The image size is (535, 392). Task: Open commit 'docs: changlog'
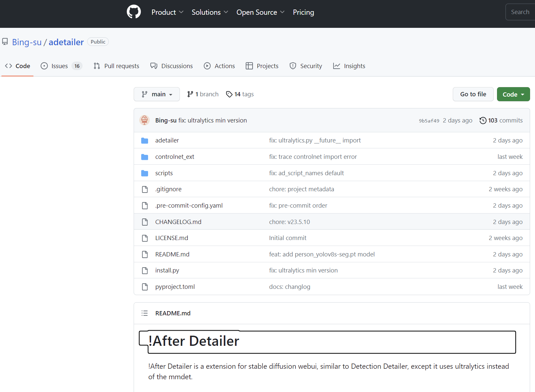tap(290, 287)
